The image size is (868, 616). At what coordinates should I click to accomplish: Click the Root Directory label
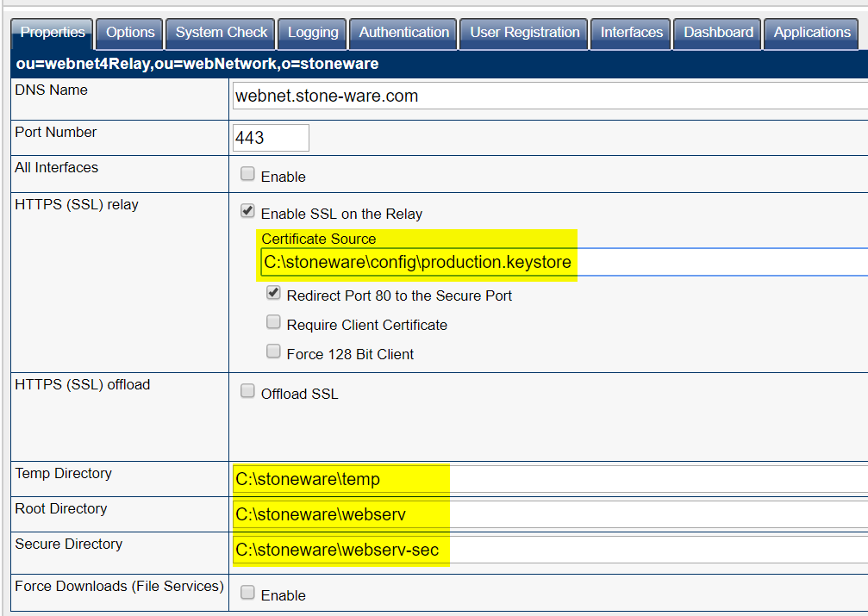tap(61, 508)
